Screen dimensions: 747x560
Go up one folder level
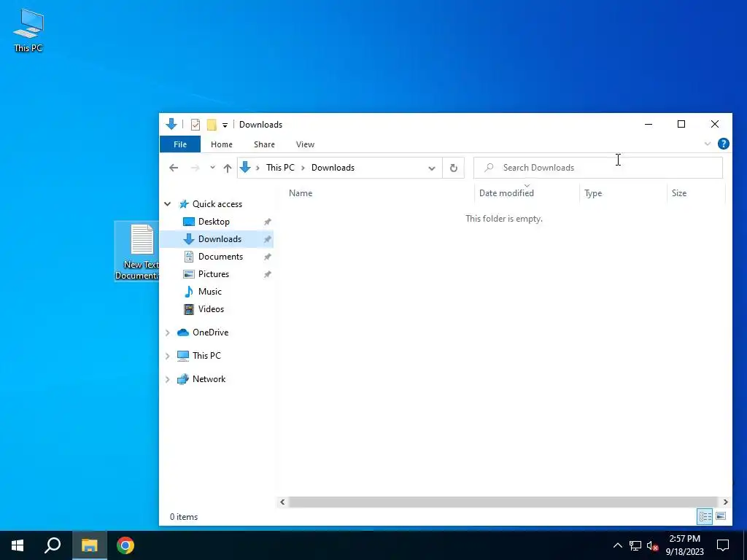[228, 168]
